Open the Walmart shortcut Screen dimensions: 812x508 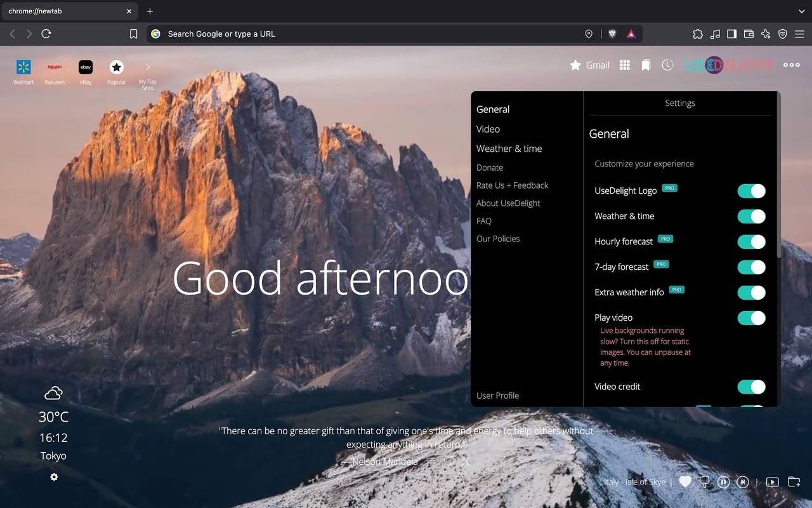point(23,72)
